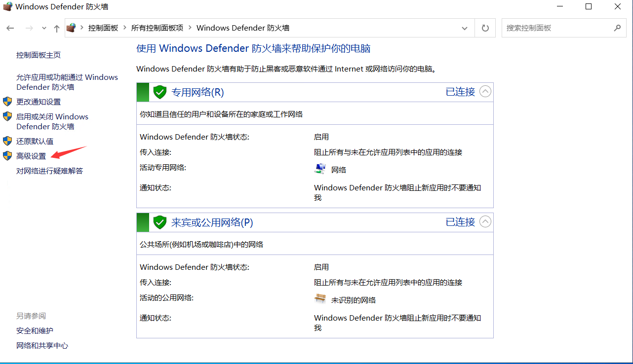Expand the chevron after 所有控制面板项 breadcrumb

(x=190, y=28)
